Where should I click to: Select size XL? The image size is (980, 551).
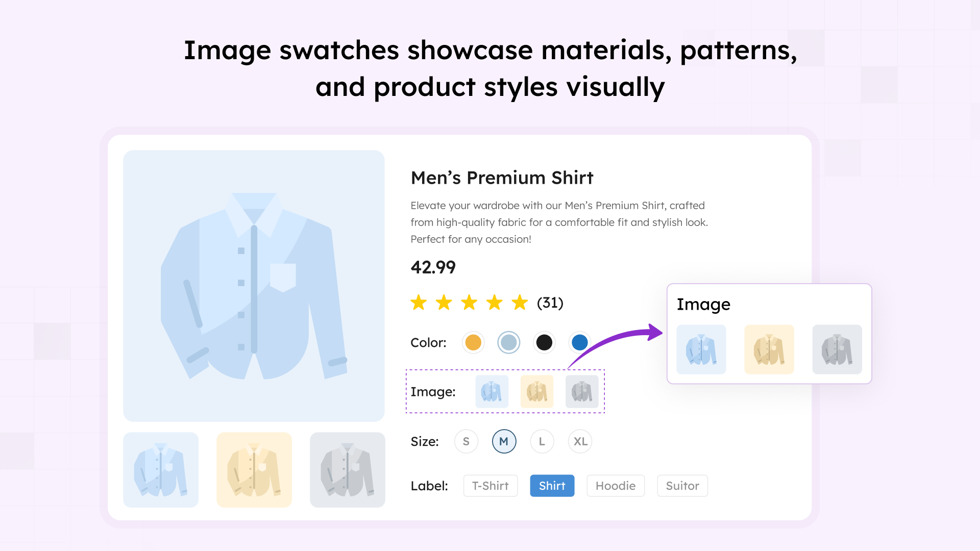pos(580,441)
